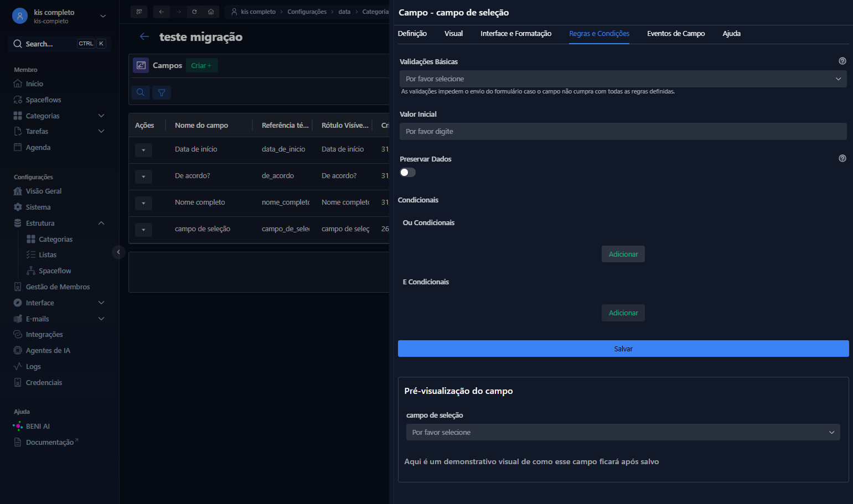Click the Valor Inicial input field
The image size is (853, 504).
point(623,131)
